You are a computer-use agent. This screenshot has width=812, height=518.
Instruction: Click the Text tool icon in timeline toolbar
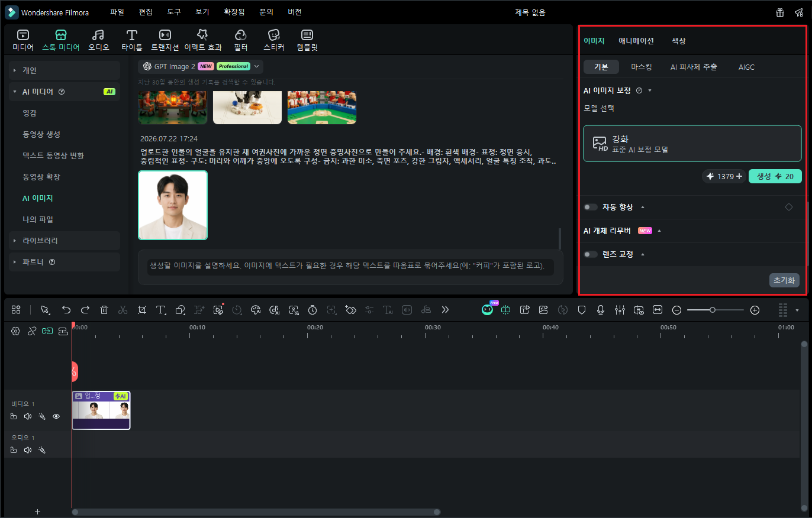[x=161, y=309]
